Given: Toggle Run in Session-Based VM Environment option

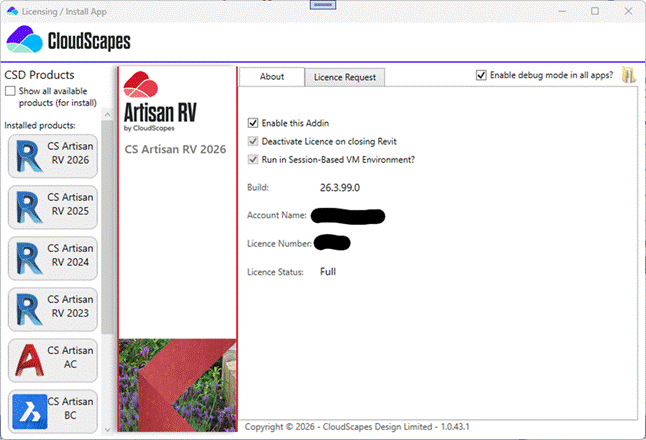Looking at the screenshot, I should coord(253,159).
